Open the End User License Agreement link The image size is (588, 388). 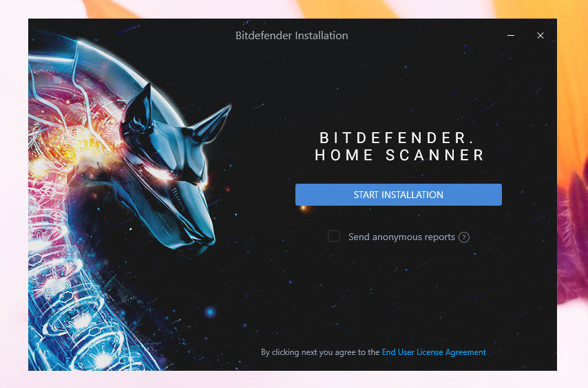click(x=434, y=352)
